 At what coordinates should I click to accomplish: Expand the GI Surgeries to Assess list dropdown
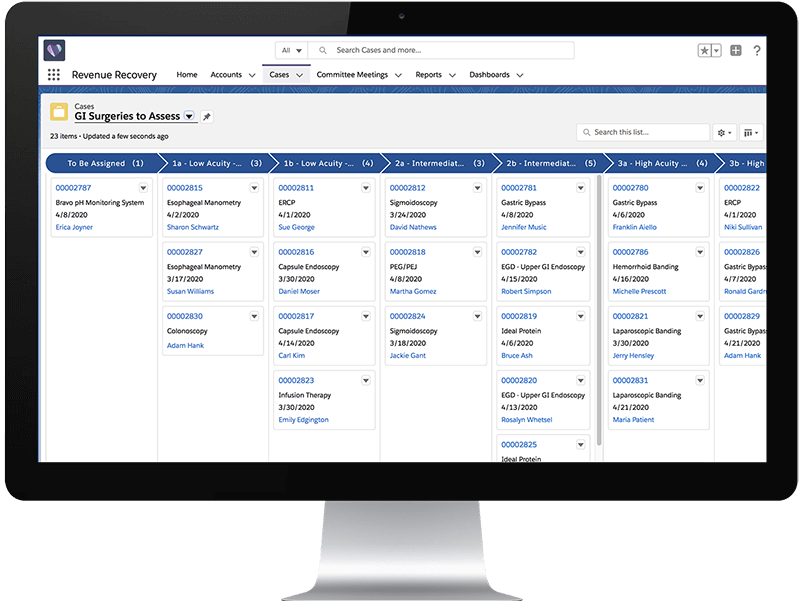click(x=189, y=117)
